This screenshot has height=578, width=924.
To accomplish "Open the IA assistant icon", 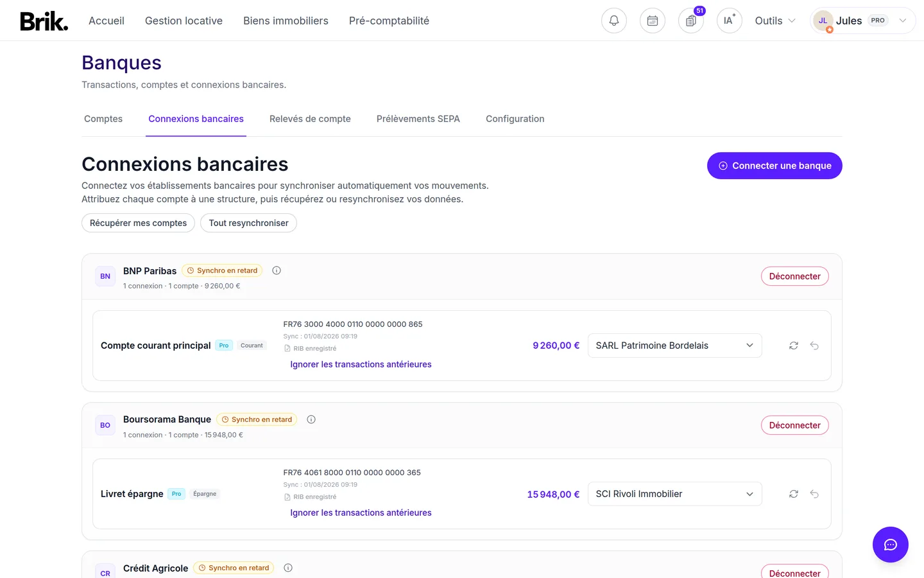I will (x=730, y=21).
